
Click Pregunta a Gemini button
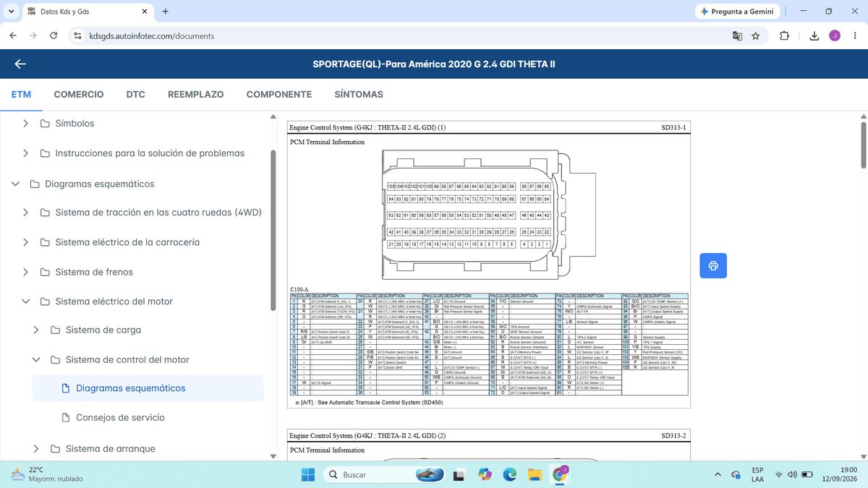tap(738, 12)
